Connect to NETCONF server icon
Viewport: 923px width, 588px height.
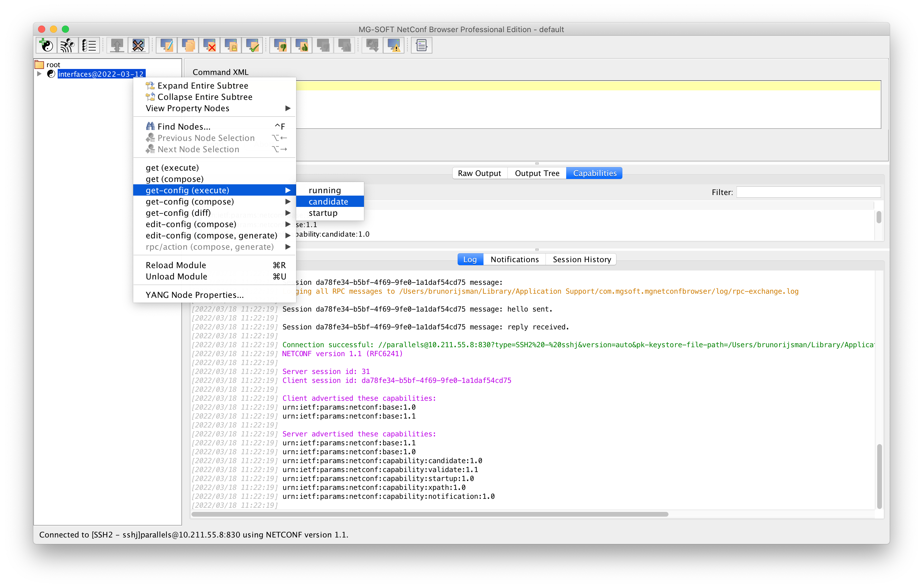[117, 45]
